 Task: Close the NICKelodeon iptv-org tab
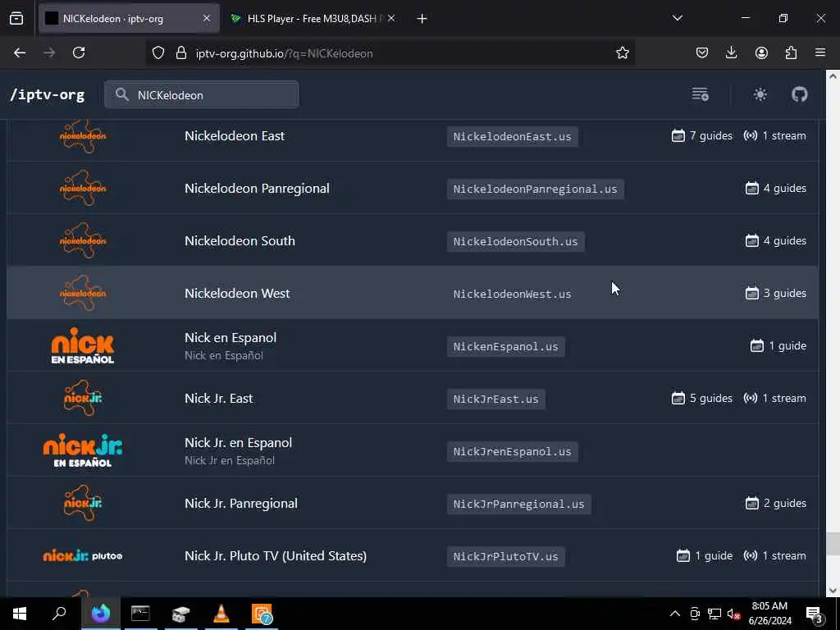click(206, 19)
